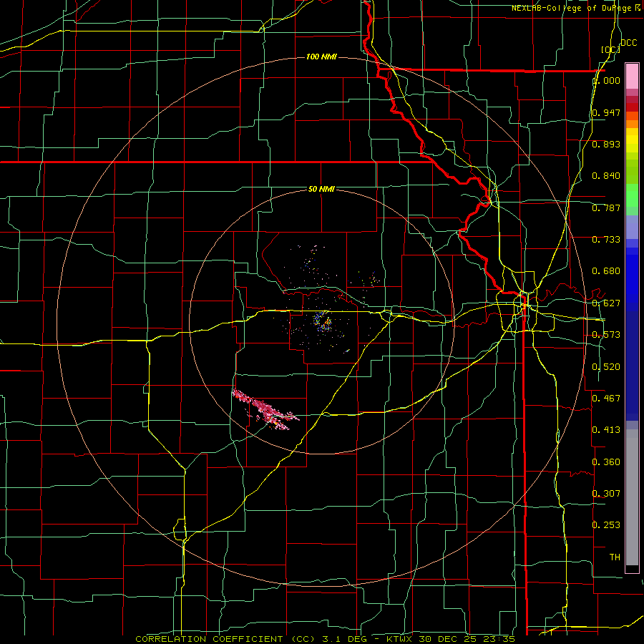644x644 pixels.
Task: Click the 0.253 color scale value
Action: point(606,525)
